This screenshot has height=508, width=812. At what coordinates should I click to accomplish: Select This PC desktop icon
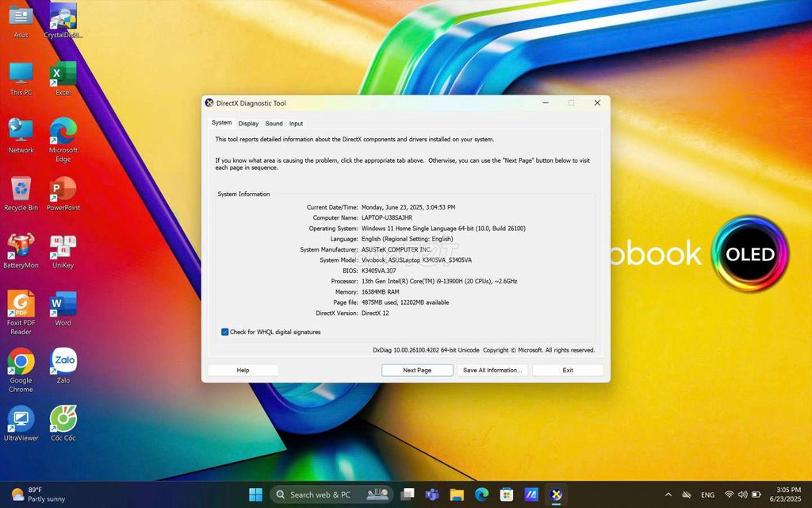(21, 79)
